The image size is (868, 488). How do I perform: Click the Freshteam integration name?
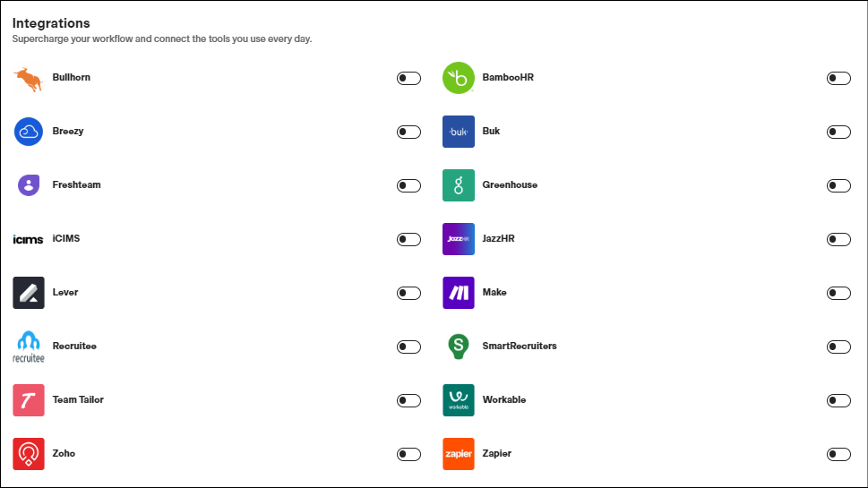(x=76, y=184)
